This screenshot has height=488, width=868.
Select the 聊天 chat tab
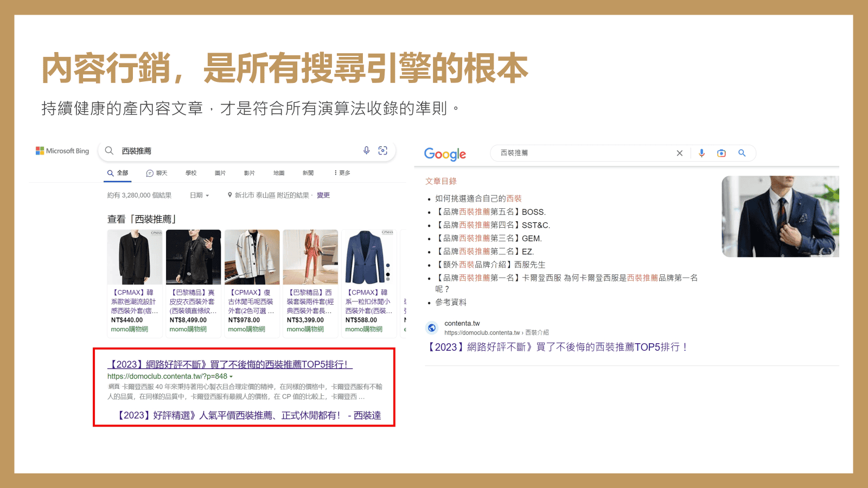[157, 173]
